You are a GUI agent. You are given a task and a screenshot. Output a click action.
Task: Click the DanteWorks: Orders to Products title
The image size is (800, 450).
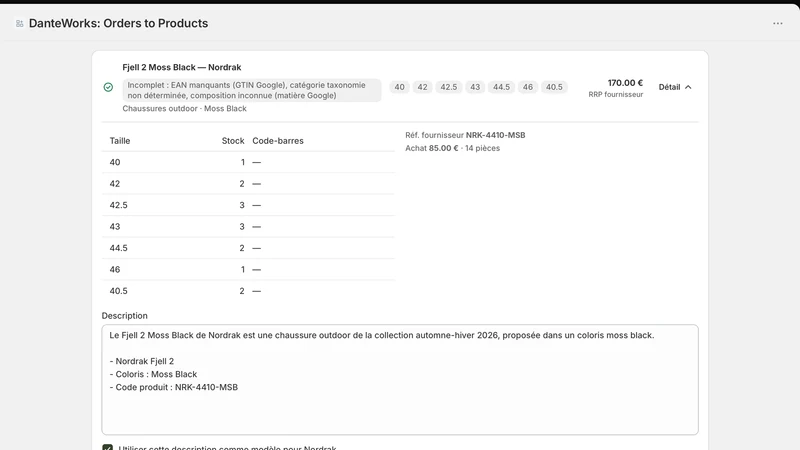tap(118, 23)
